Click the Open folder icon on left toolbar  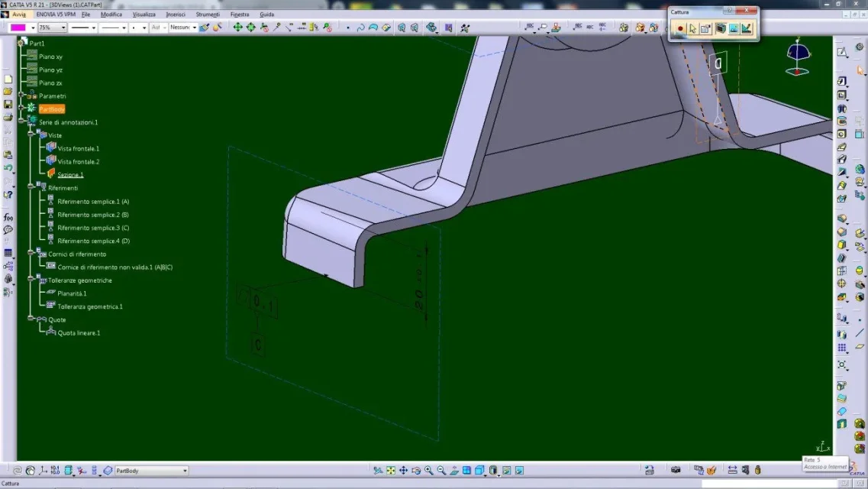pos(8,92)
